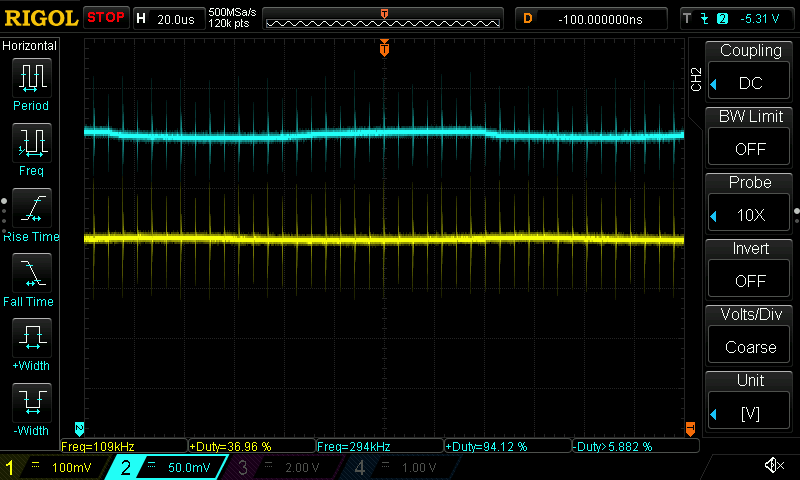The width and height of the screenshot is (800, 480).
Task: Click the waveform memory overview bar
Action: [385, 18]
